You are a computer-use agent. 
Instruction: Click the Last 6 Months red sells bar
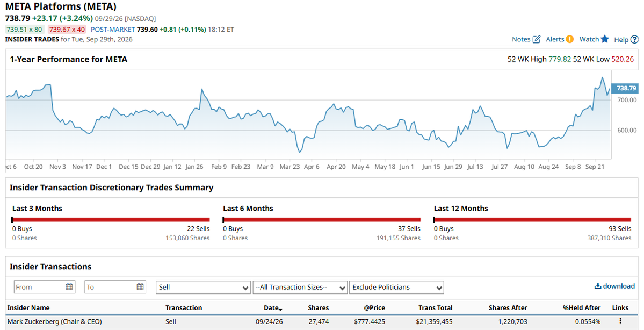(322, 219)
